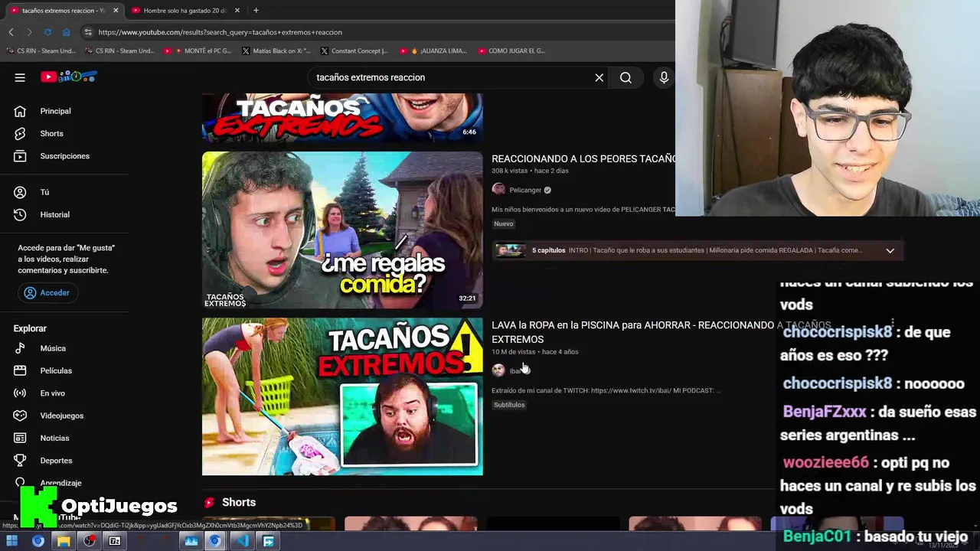980x551 pixels.
Task: Open 'MONTÉ el PC G...' bookmark
Action: pyautogui.click(x=198, y=51)
